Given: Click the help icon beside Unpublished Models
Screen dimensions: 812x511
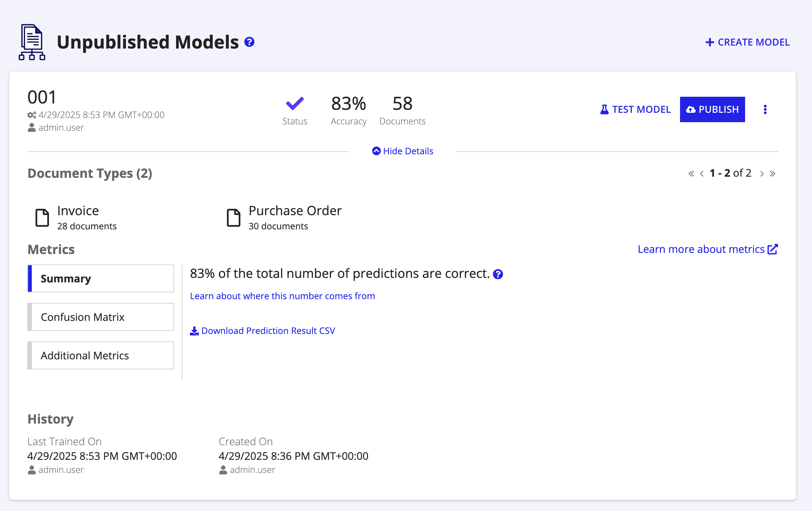Looking at the screenshot, I should coord(249,42).
